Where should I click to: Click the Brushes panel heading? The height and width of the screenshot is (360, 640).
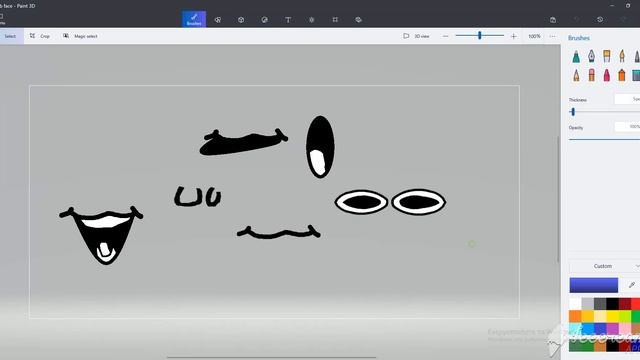tap(579, 38)
